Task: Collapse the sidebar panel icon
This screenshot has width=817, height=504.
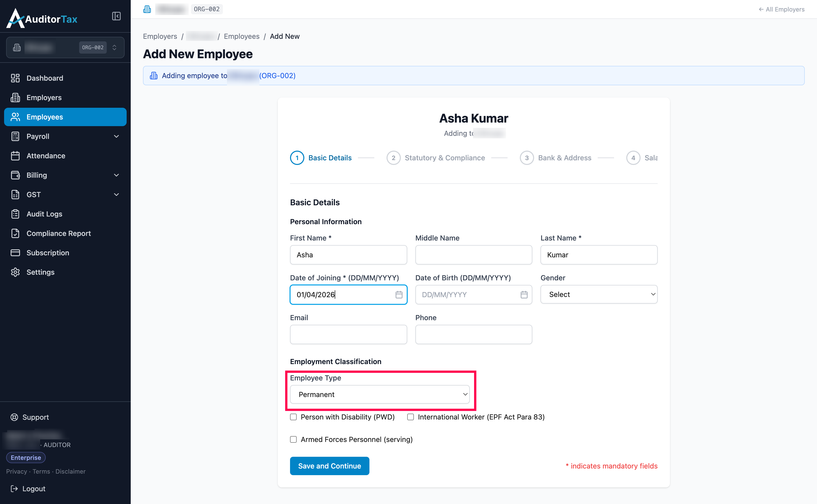Action: [116, 16]
